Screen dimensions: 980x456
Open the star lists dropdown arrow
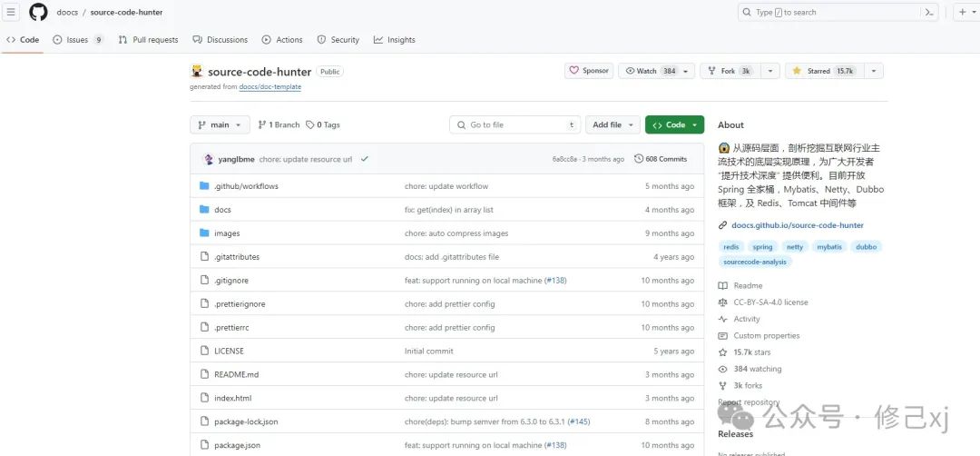tap(873, 72)
